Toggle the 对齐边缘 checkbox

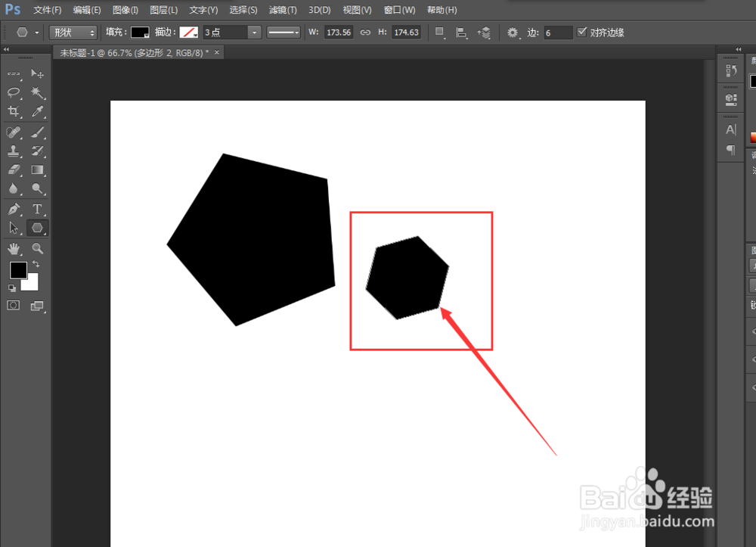tap(582, 32)
